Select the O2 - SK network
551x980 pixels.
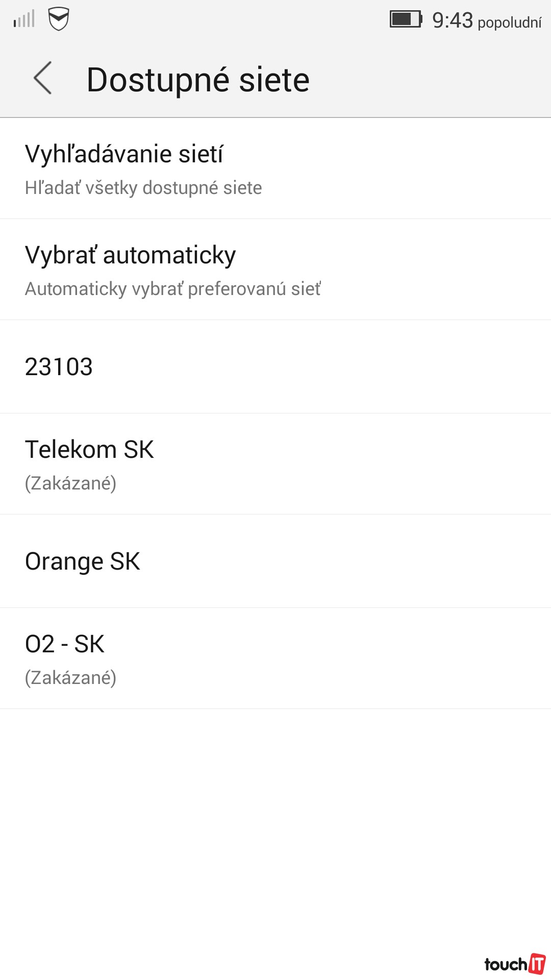pos(65,644)
